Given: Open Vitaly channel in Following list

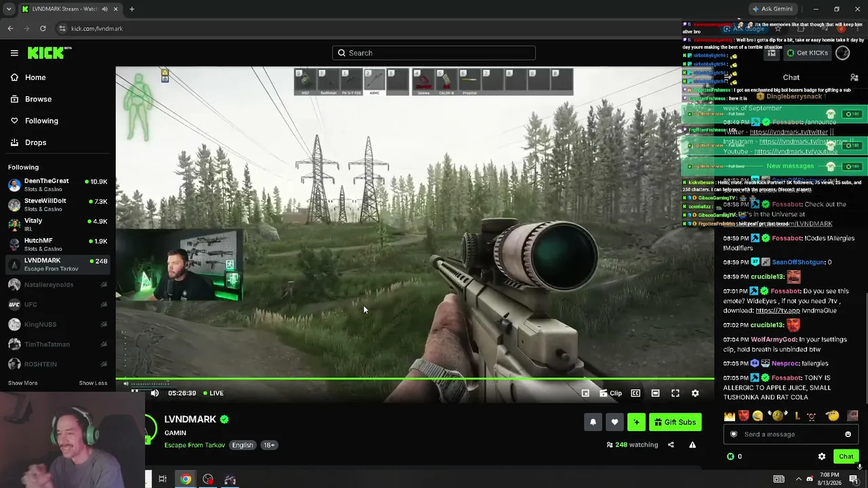Looking at the screenshot, I should coord(58,224).
